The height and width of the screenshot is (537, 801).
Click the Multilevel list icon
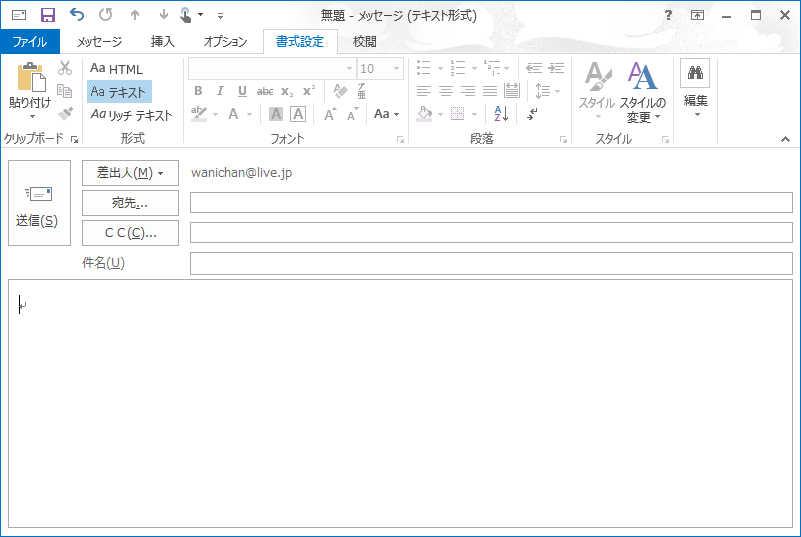point(492,67)
